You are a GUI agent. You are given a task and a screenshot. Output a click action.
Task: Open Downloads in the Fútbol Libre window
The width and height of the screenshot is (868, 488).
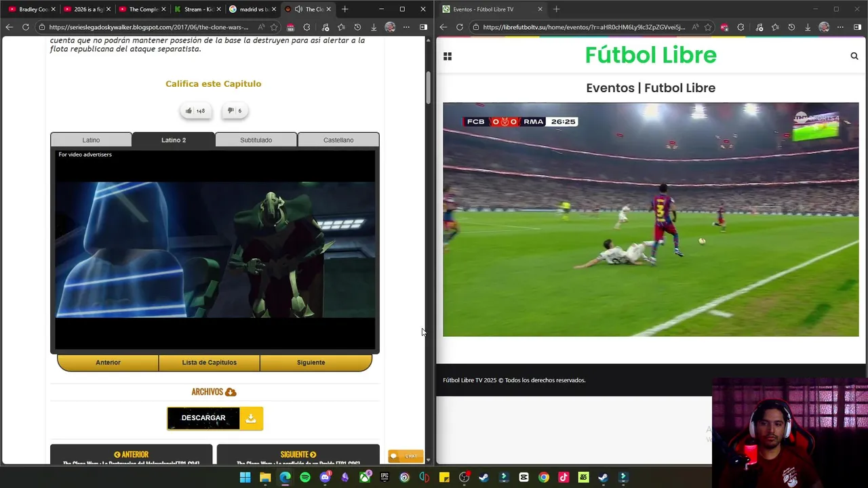(808, 27)
